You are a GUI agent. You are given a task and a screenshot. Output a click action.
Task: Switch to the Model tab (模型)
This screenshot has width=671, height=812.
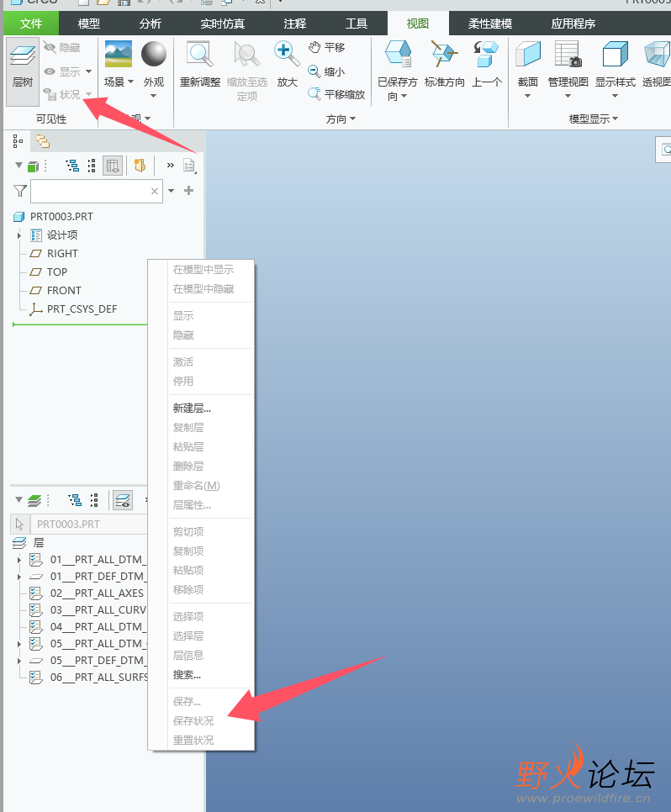[88, 24]
